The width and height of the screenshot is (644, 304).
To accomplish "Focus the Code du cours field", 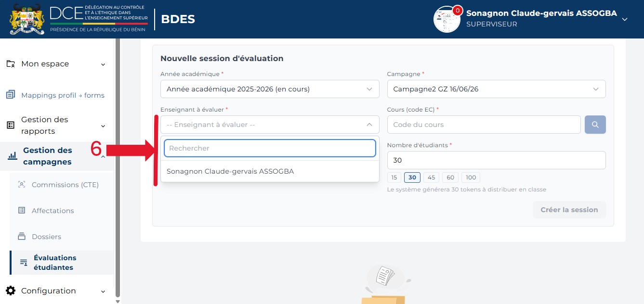I will (484, 125).
